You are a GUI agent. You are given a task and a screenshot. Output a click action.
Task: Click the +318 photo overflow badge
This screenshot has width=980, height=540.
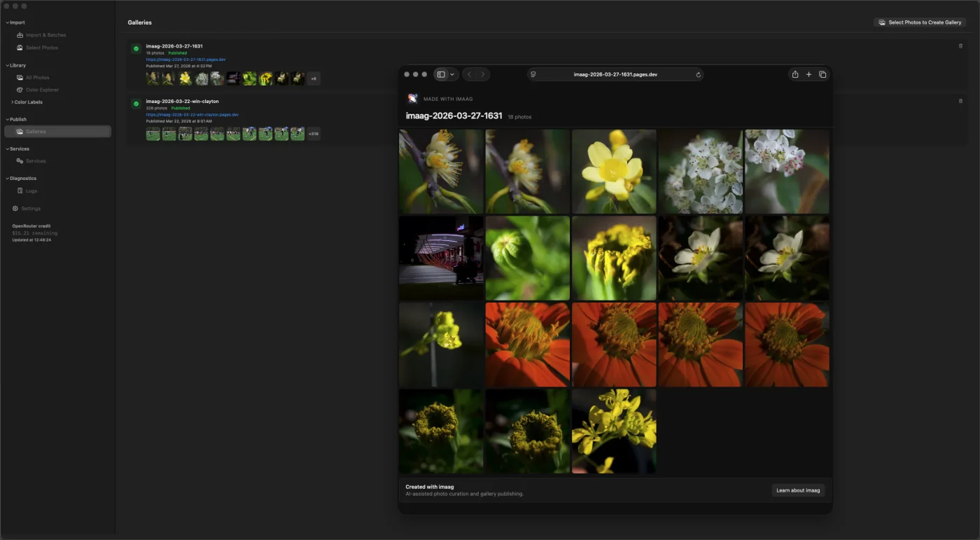pos(313,133)
